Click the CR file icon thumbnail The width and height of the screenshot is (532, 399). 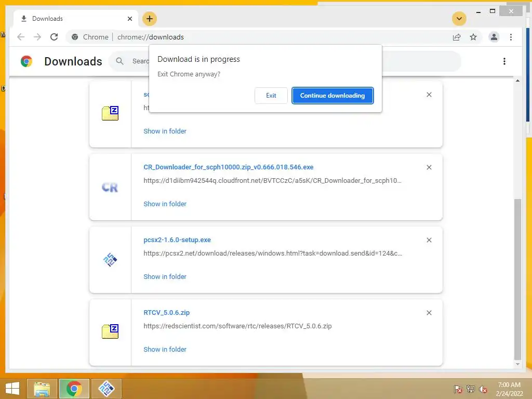pos(110,187)
